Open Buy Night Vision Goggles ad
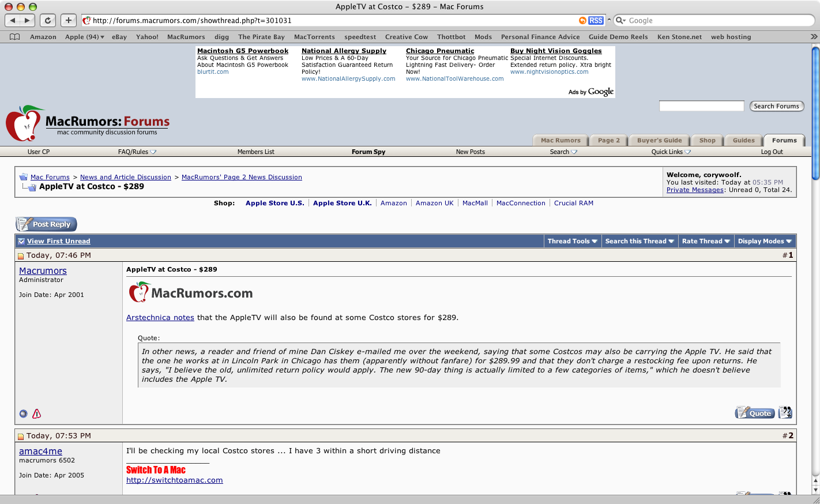 [556, 51]
